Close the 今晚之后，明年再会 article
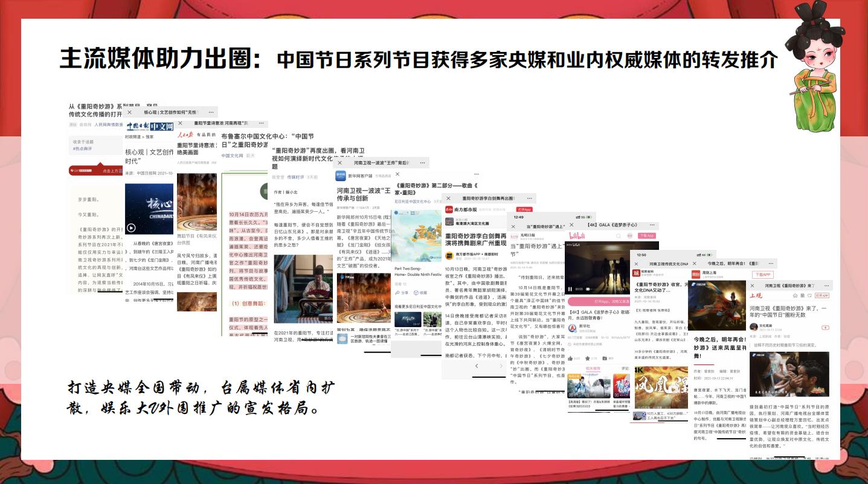868x484 pixels. 695,264
